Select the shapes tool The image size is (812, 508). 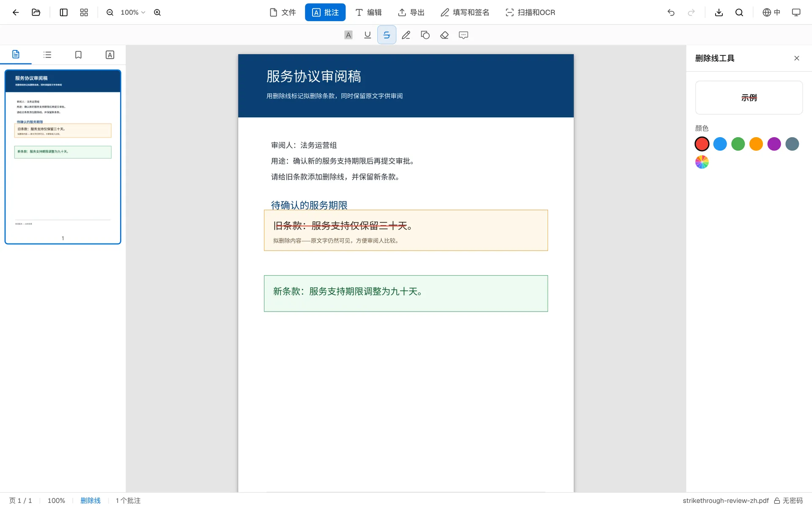pyautogui.click(x=425, y=35)
